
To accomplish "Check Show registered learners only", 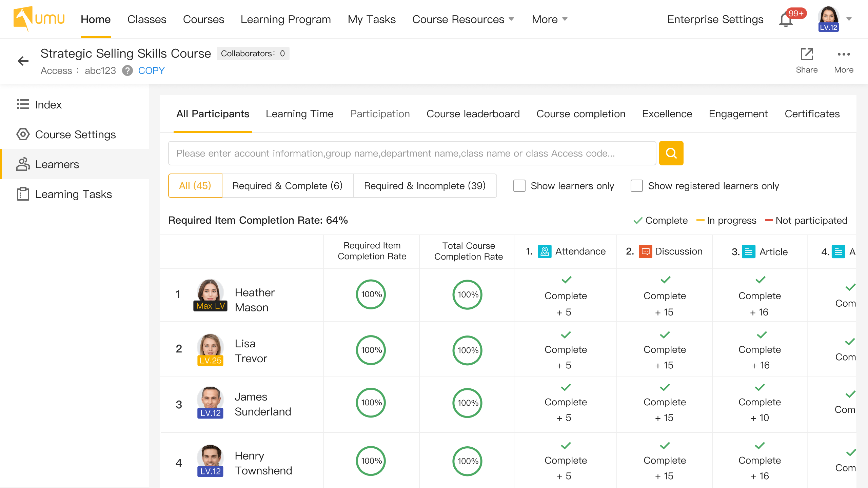I will click(636, 186).
